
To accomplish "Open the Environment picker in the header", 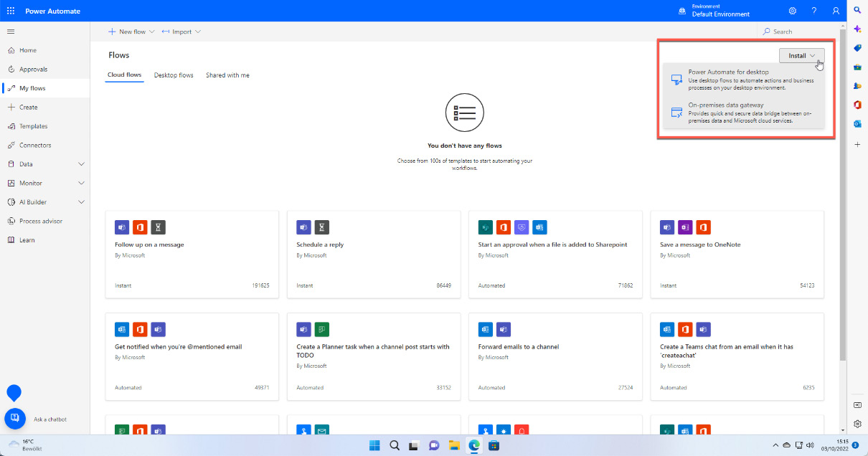I will click(714, 11).
